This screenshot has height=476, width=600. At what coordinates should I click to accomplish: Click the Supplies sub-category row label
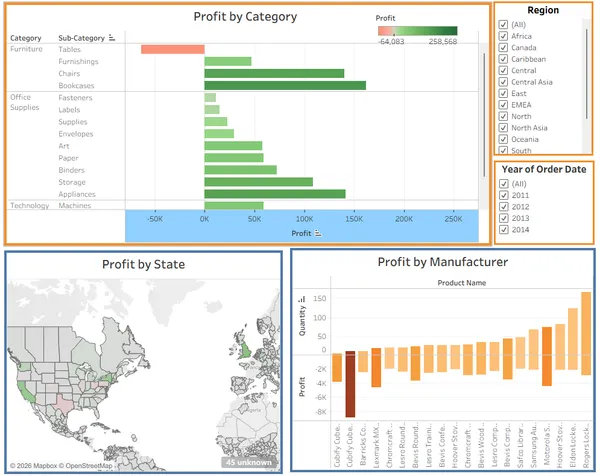[x=73, y=122]
